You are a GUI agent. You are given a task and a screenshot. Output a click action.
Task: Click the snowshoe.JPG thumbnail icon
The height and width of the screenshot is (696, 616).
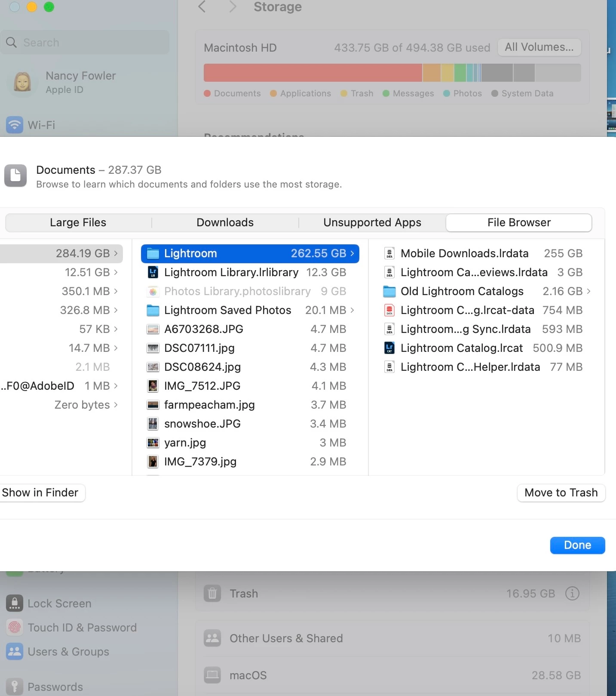153,424
